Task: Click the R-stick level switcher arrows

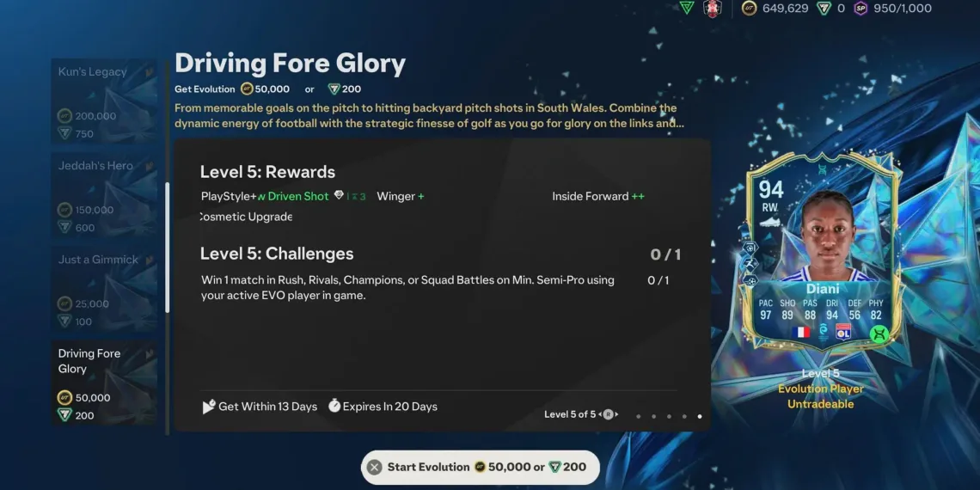Action: click(x=608, y=414)
